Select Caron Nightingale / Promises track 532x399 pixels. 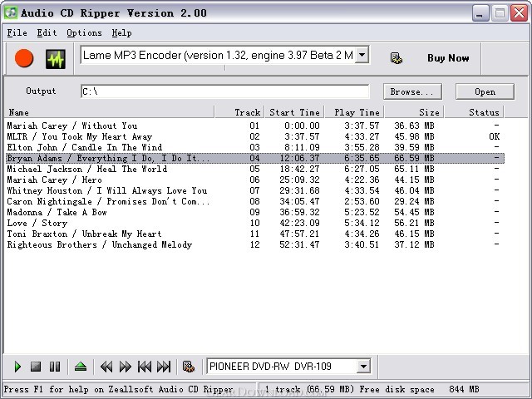coord(254,201)
